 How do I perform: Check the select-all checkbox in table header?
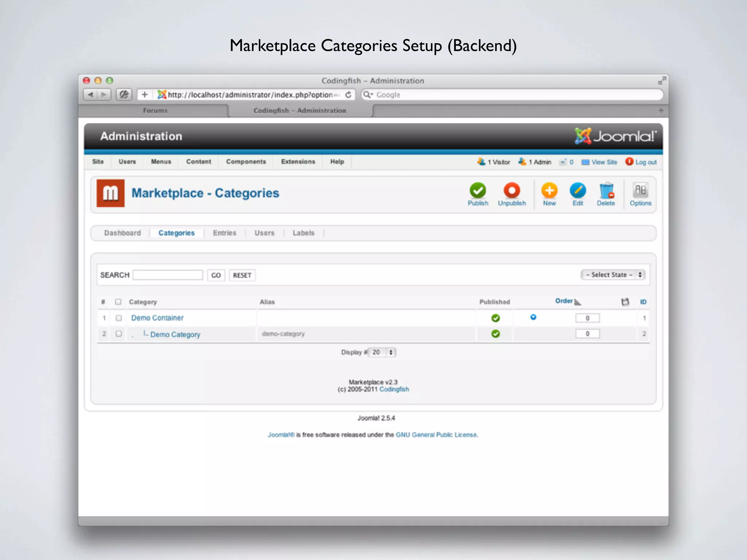click(118, 302)
